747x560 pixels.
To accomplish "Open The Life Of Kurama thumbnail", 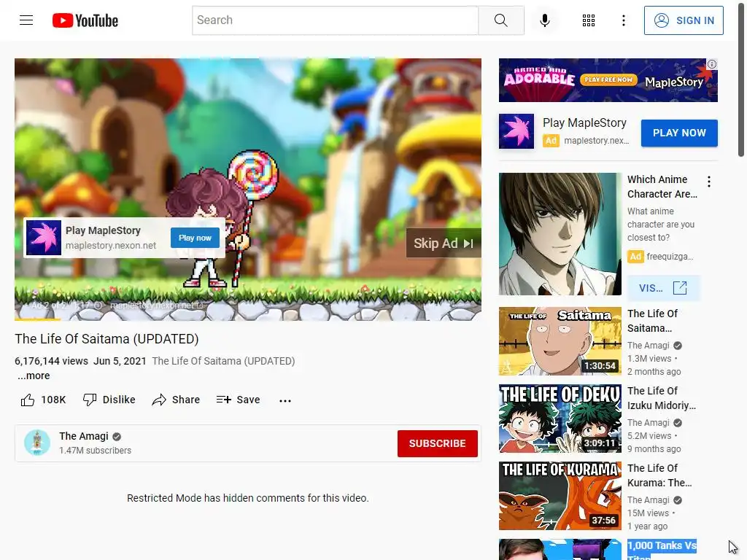I will pyautogui.click(x=560, y=495).
